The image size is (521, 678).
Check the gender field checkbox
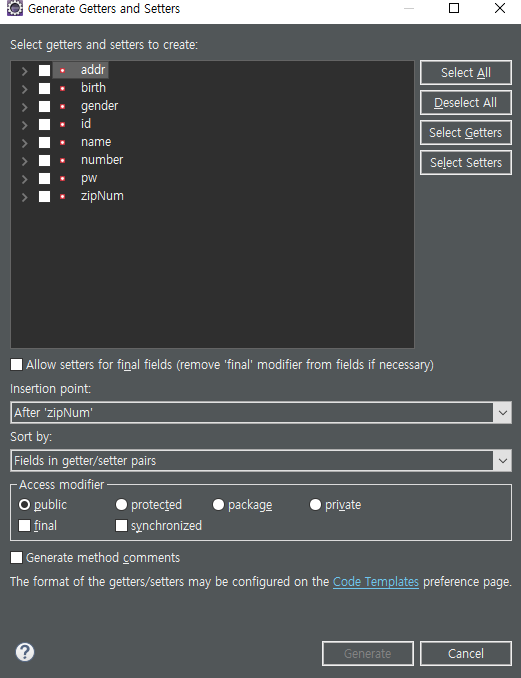coord(45,106)
